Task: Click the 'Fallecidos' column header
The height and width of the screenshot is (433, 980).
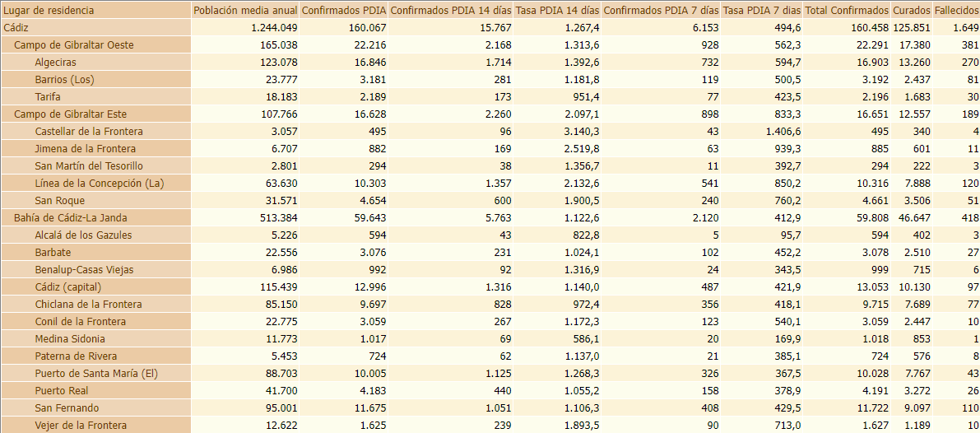Action: (956, 11)
